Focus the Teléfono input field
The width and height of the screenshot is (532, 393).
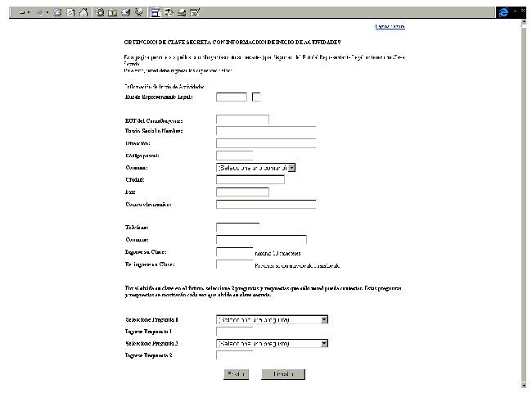tap(238, 227)
